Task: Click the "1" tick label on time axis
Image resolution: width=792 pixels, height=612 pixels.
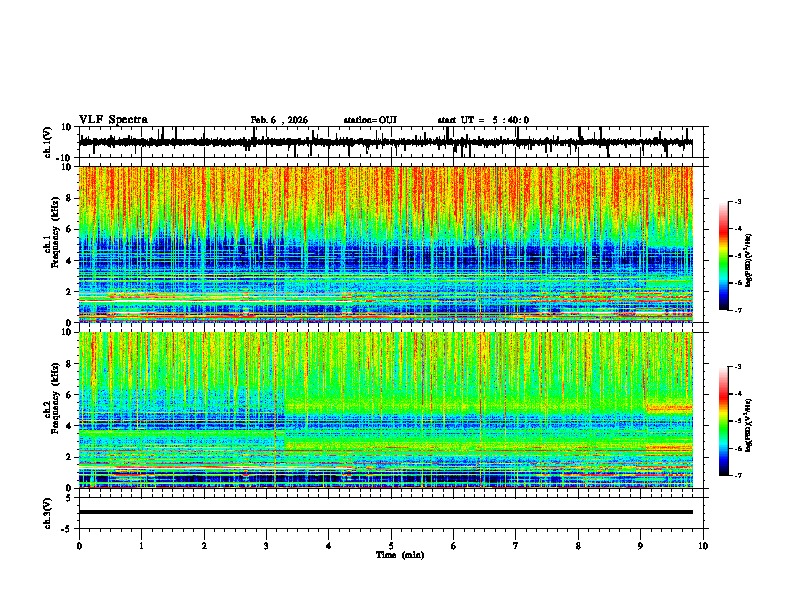Action: [x=141, y=546]
